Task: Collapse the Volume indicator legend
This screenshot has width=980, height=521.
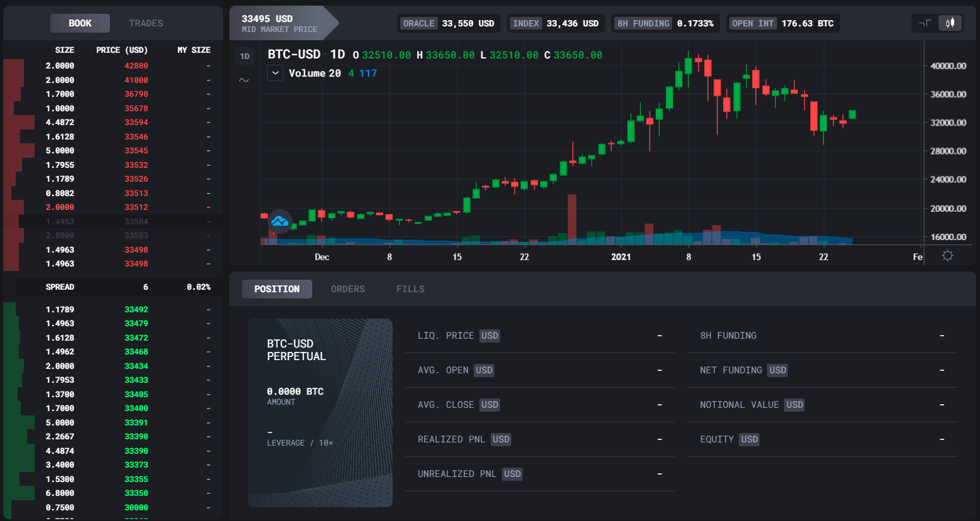Action: click(x=275, y=74)
